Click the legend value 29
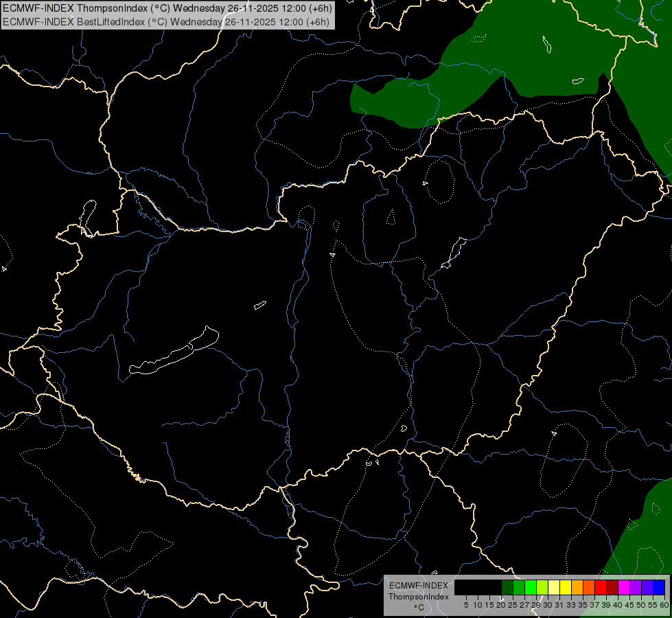Viewport: 672px width, 618px height. [x=536, y=605]
